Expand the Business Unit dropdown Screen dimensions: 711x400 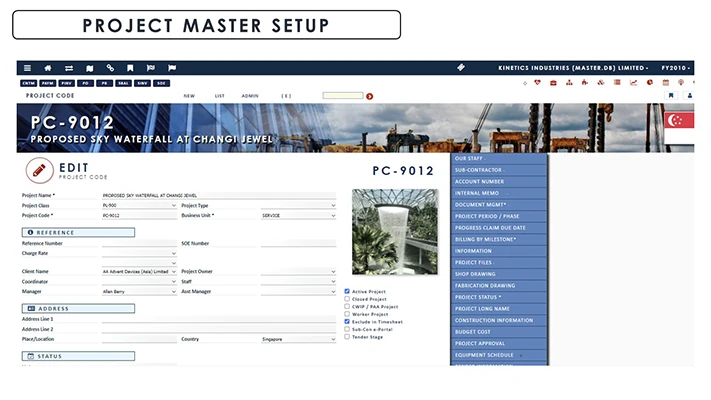click(298, 215)
